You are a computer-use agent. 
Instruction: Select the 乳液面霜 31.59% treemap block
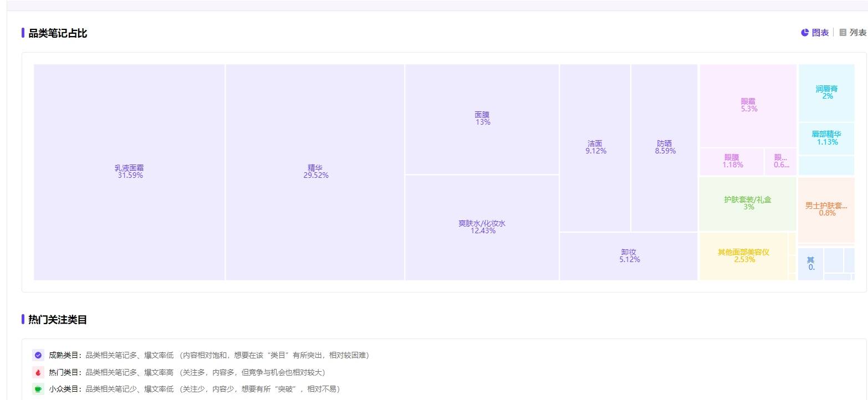129,172
